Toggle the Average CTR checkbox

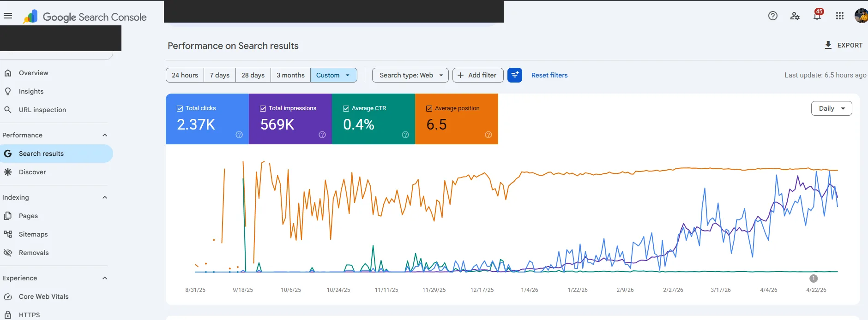[346, 108]
